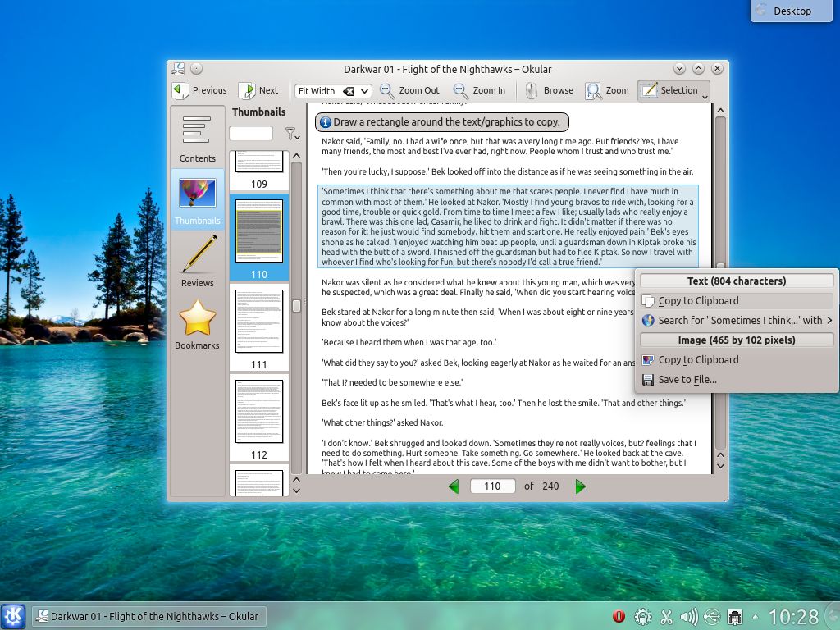This screenshot has height=630, width=840.
Task: Click the 10:28 clock
Action: (793, 617)
